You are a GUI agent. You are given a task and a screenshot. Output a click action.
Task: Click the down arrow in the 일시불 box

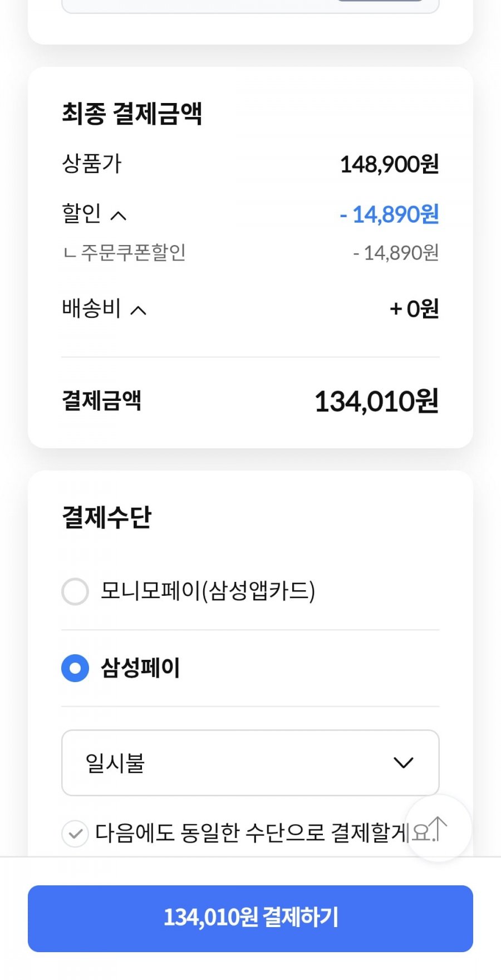tap(403, 762)
